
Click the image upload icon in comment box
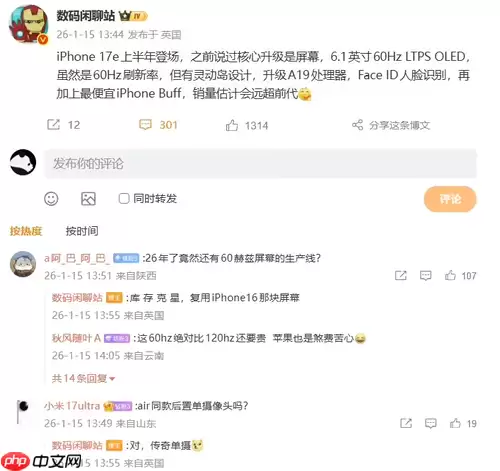(88, 199)
